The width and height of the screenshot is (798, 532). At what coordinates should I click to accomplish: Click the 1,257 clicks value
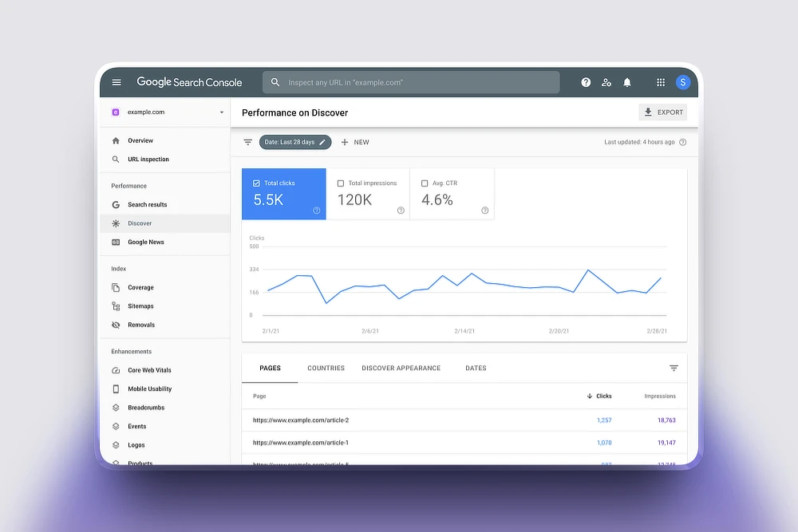[604, 420]
